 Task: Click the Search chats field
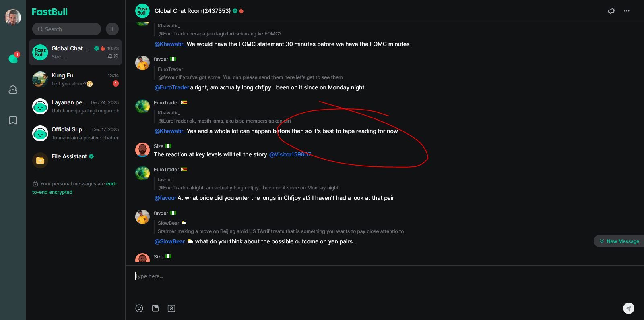point(67,29)
